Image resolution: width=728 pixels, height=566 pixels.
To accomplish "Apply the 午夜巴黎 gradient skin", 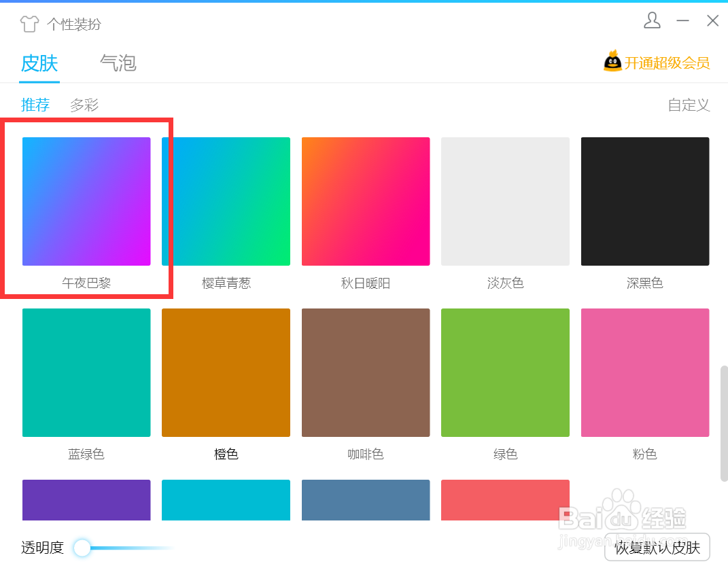I will pyautogui.click(x=86, y=201).
